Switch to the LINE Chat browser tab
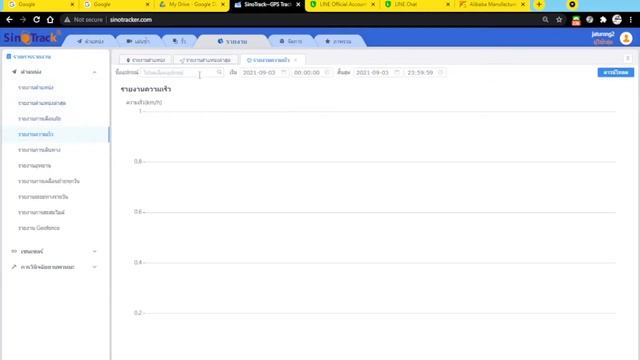The image size is (640, 360). (x=417, y=4)
